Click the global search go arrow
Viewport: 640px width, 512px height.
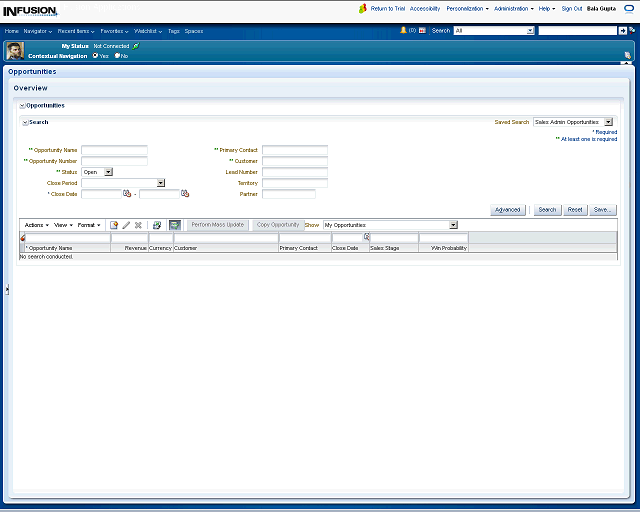622,31
